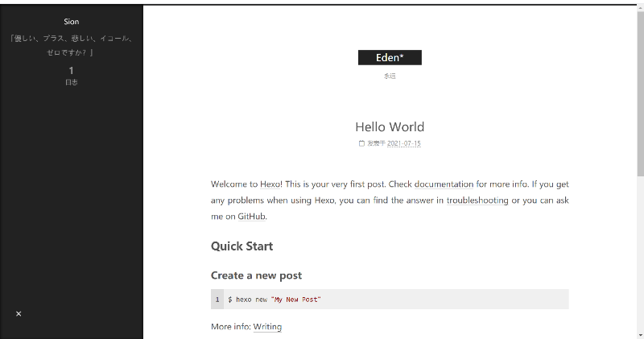This screenshot has height=339, width=644.
Task: Click the Quick Start heading
Action: point(242,246)
